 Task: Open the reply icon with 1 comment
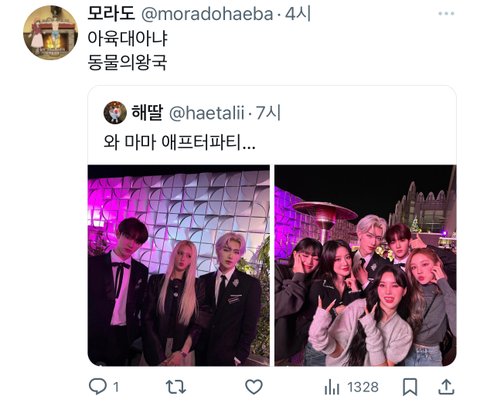pos(98,387)
